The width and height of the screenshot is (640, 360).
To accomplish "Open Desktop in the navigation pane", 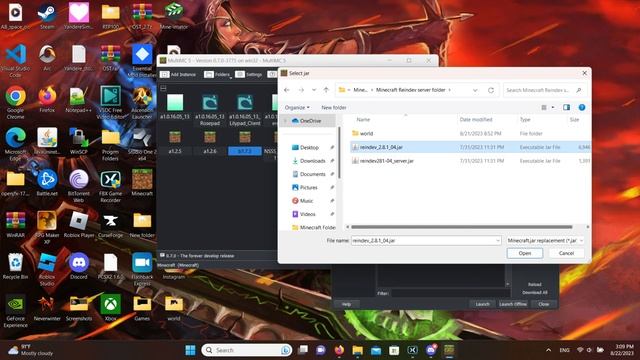I will tap(309, 147).
